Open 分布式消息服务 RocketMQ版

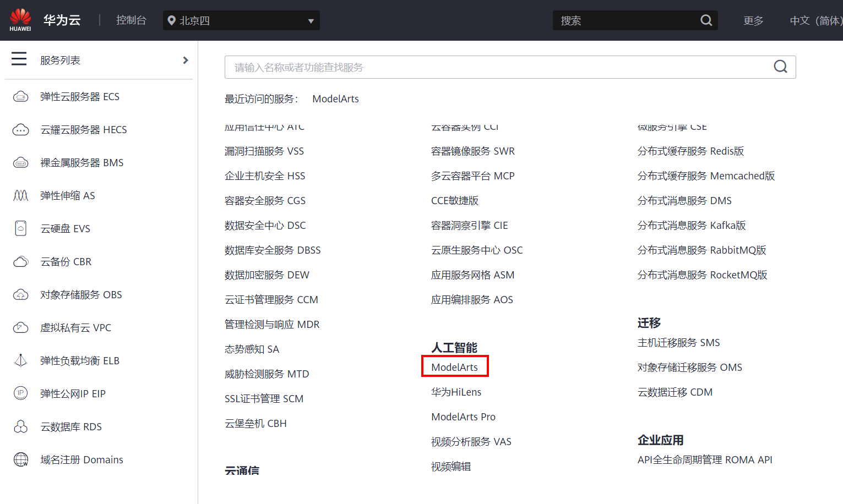click(703, 275)
